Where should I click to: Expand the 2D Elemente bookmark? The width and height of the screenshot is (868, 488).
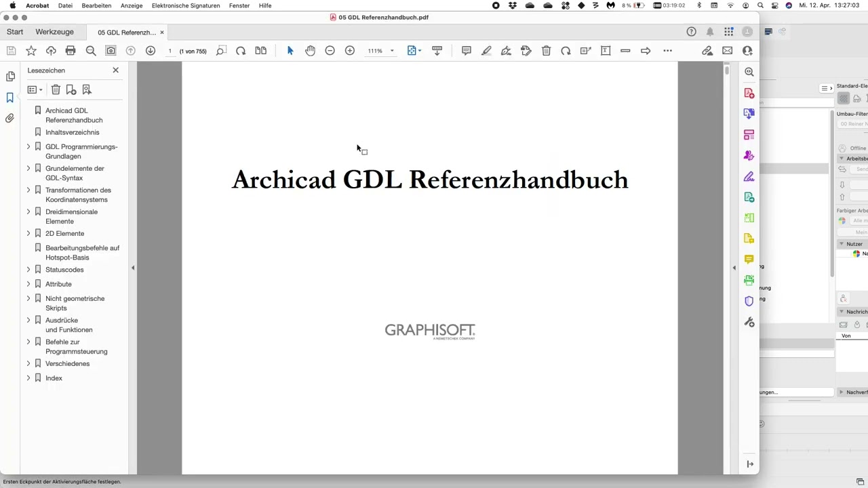click(28, 233)
